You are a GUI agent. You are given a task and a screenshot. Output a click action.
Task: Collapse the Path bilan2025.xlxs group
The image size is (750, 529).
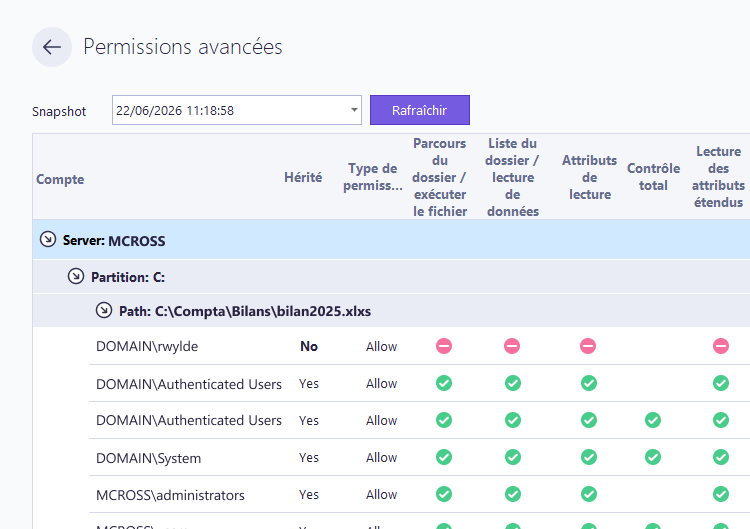(x=104, y=310)
